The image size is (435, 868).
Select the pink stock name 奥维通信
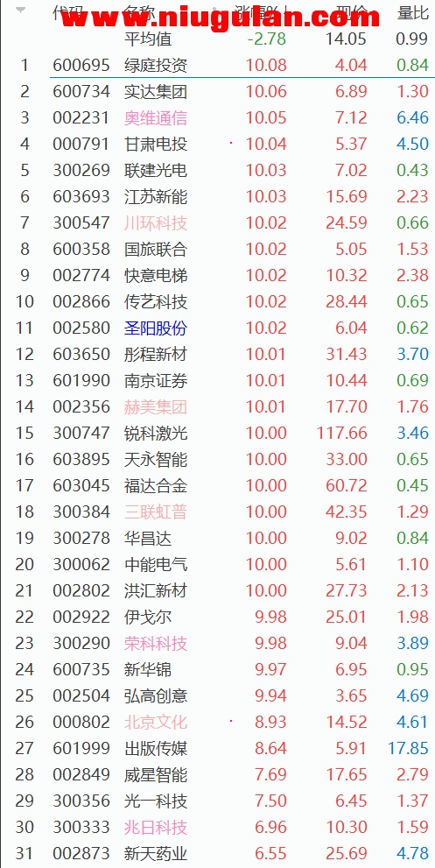point(156,118)
